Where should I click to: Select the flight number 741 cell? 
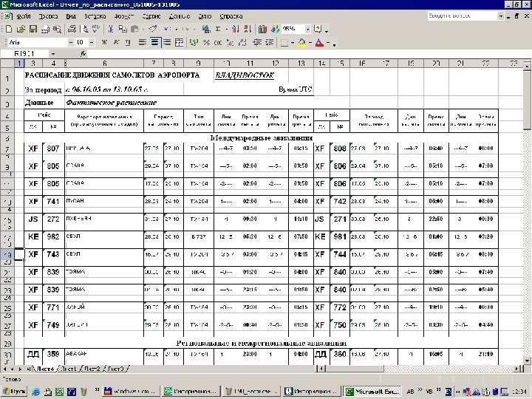[53, 201]
